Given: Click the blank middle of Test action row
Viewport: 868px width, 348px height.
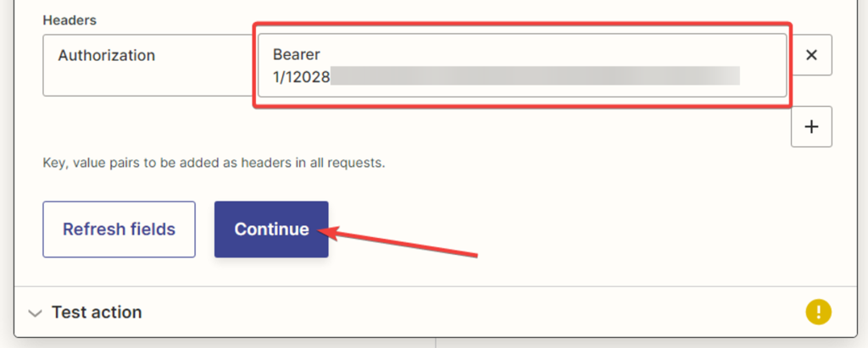Looking at the screenshot, I should (x=466, y=312).
